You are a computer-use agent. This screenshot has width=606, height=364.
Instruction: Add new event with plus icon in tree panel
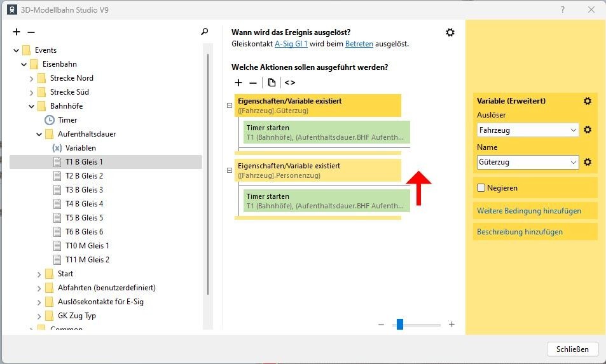(x=17, y=32)
